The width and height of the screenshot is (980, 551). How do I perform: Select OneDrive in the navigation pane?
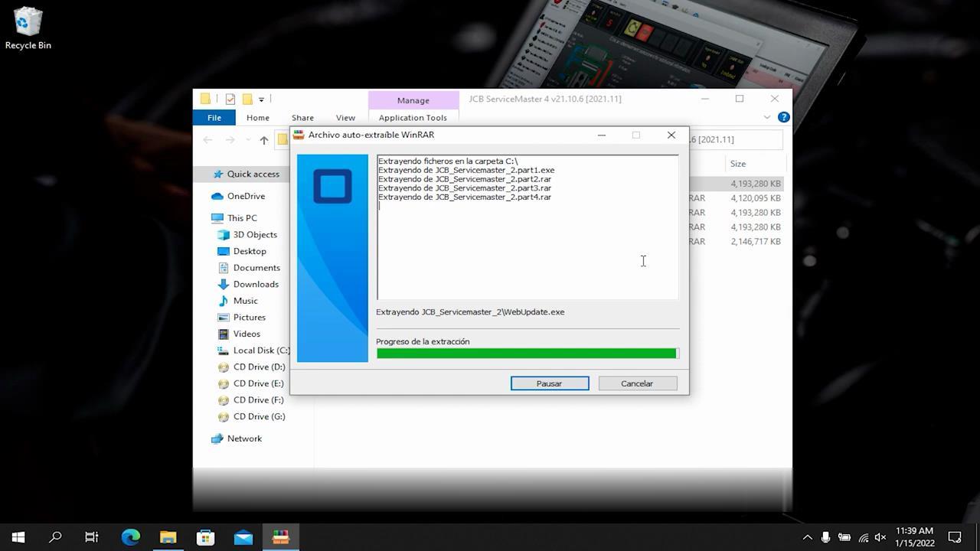pos(246,196)
